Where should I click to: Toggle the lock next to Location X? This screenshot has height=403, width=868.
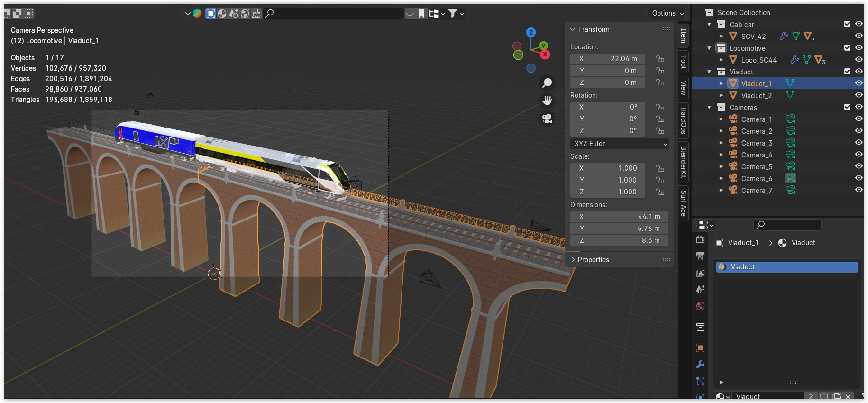click(x=659, y=59)
